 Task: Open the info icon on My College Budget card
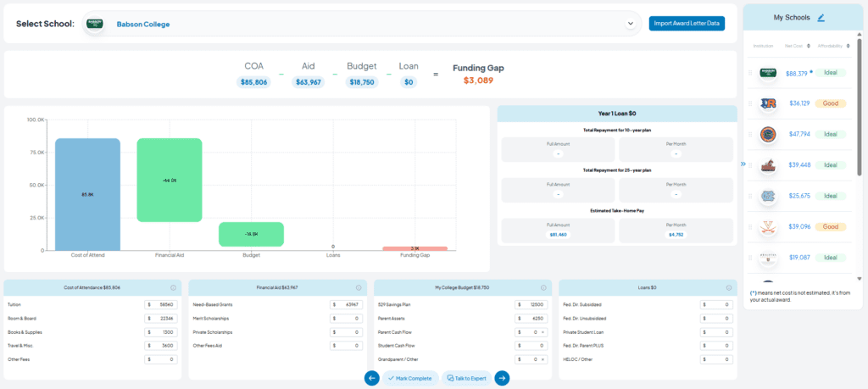[543, 288]
